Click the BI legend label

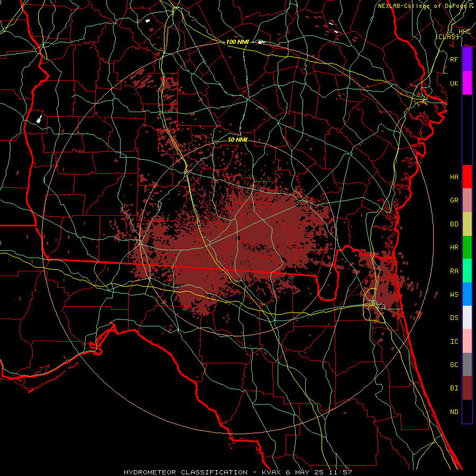click(x=454, y=388)
